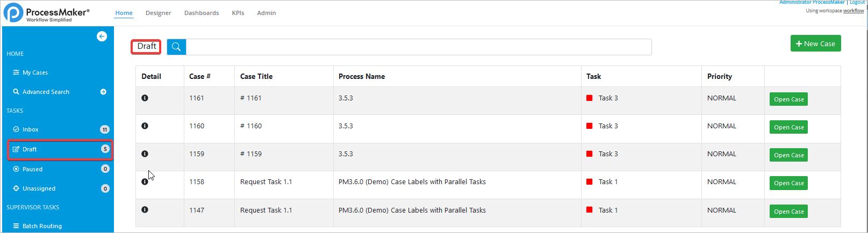The height and width of the screenshot is (233, 868).
Task: Click into the Draft search field
Action: [418, 47]
